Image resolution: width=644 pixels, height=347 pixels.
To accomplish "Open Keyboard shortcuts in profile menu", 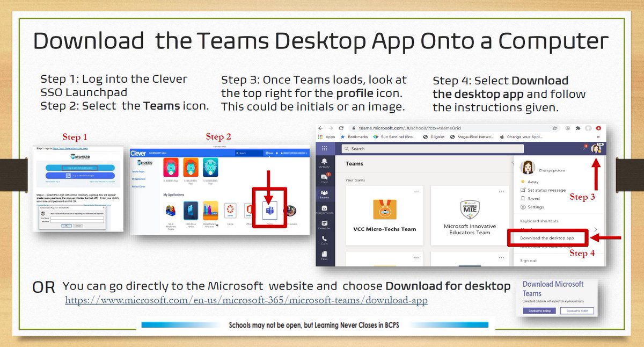I will pyautogui.click(x=539, y=221).
